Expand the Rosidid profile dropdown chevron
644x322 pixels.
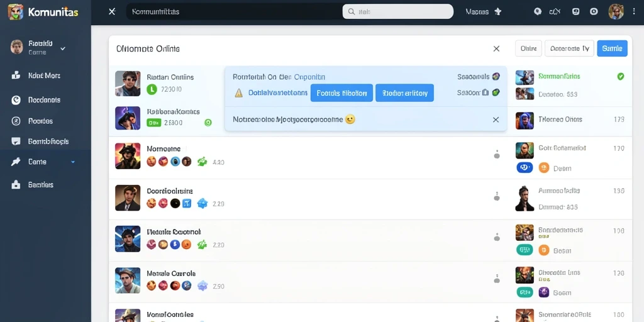[63, 48]
